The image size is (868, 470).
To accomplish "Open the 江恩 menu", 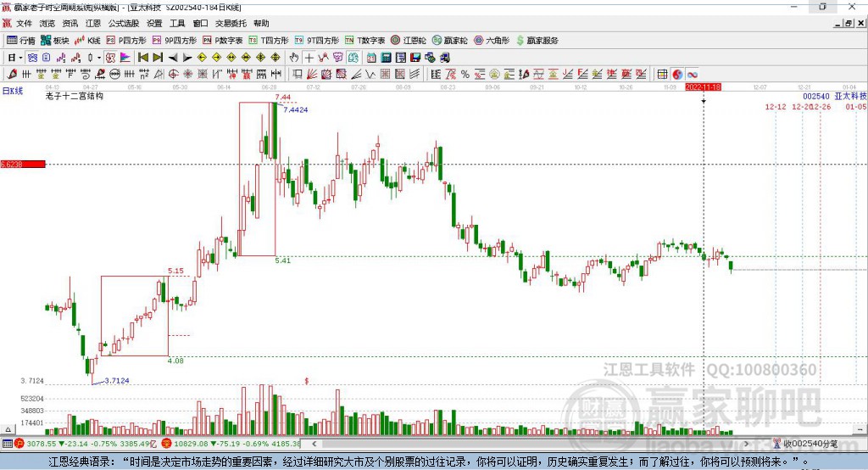I will 93,23.
